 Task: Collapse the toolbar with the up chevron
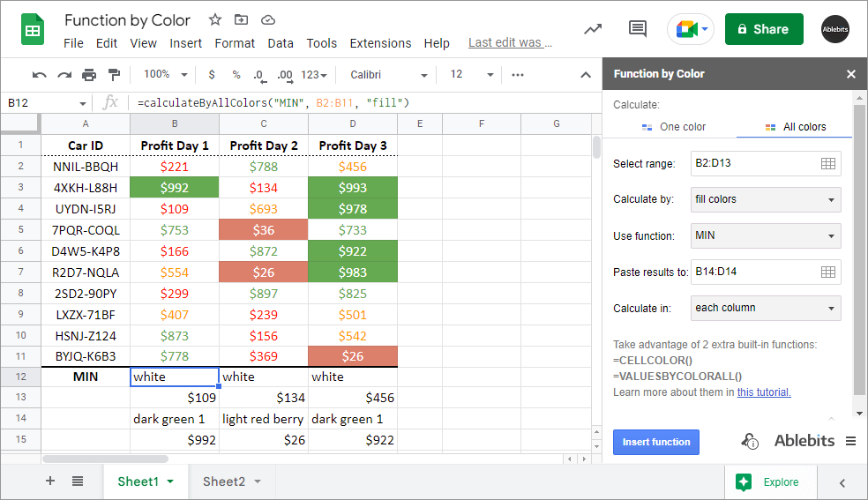(585, 75)
